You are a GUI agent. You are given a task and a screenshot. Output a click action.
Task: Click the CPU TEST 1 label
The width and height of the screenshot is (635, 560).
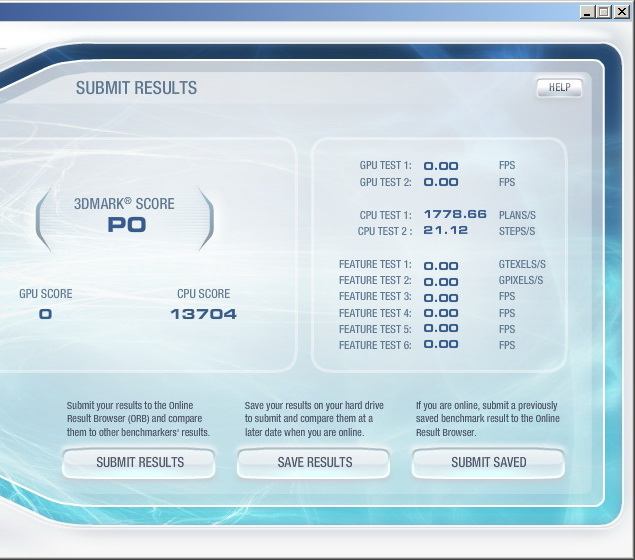[386, 215]
